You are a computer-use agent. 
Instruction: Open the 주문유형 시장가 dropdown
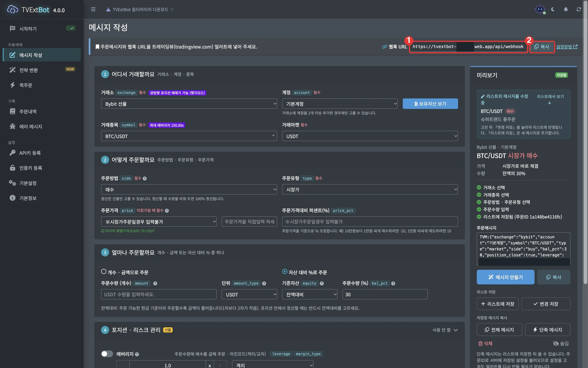(x=370, y=189)
